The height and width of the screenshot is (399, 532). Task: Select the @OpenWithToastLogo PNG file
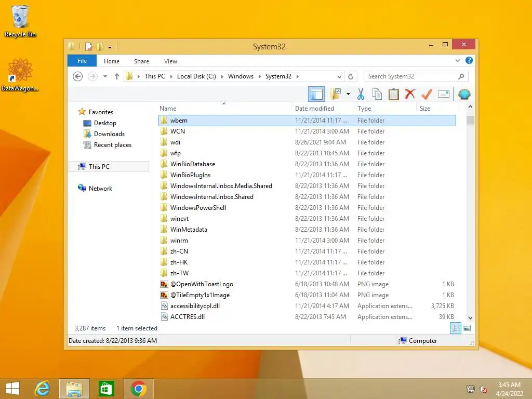tap(307, 284)
